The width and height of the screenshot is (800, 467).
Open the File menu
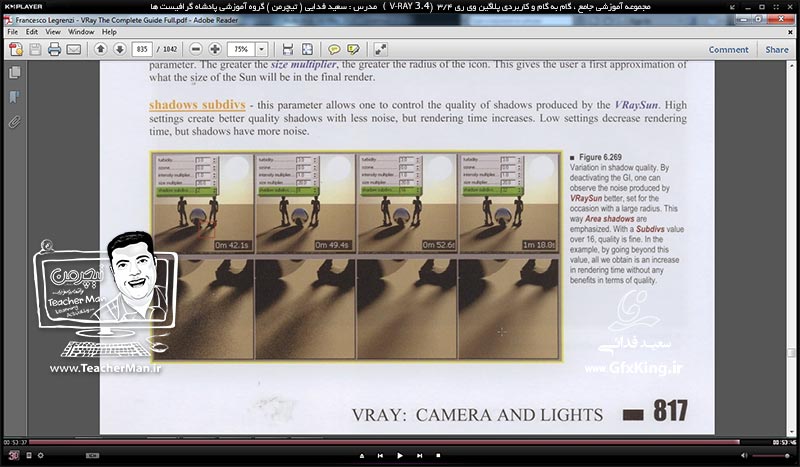tap(13, 32)
